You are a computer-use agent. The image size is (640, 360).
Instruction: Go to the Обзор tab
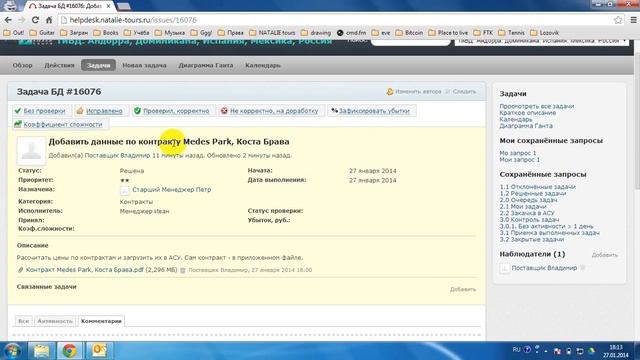pos(22,65)
